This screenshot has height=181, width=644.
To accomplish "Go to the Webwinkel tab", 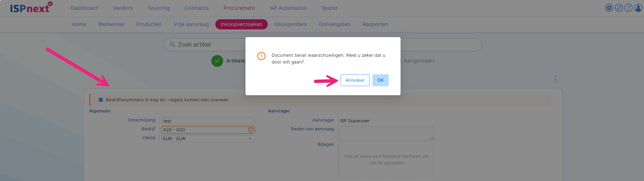I will (x=111, y=24).
